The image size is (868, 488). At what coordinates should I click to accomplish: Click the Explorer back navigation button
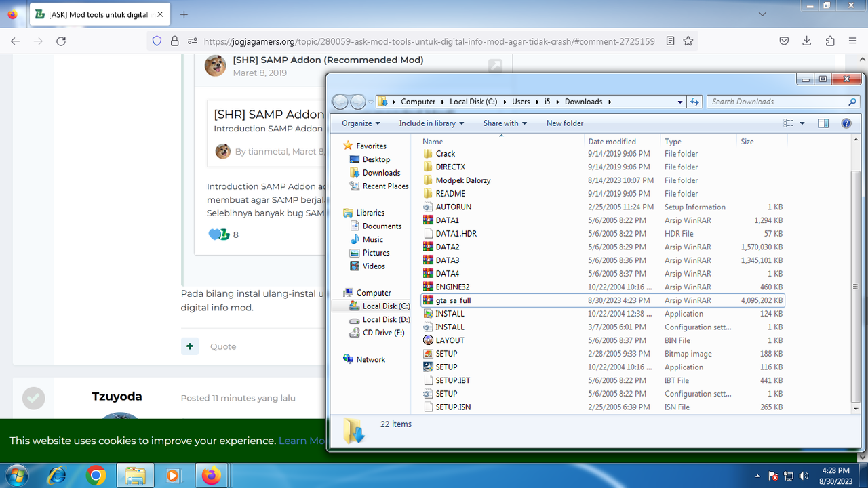[340, 102]
